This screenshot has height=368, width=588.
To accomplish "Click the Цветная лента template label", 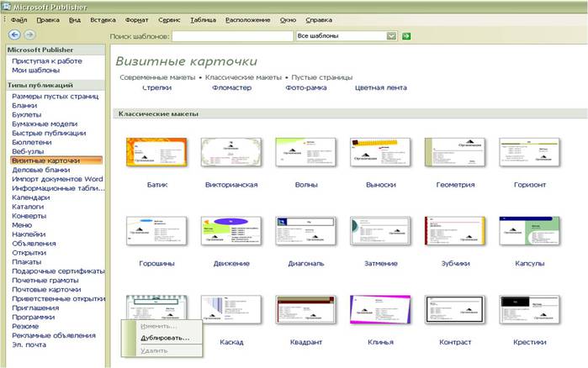I will tap(381, 87).
